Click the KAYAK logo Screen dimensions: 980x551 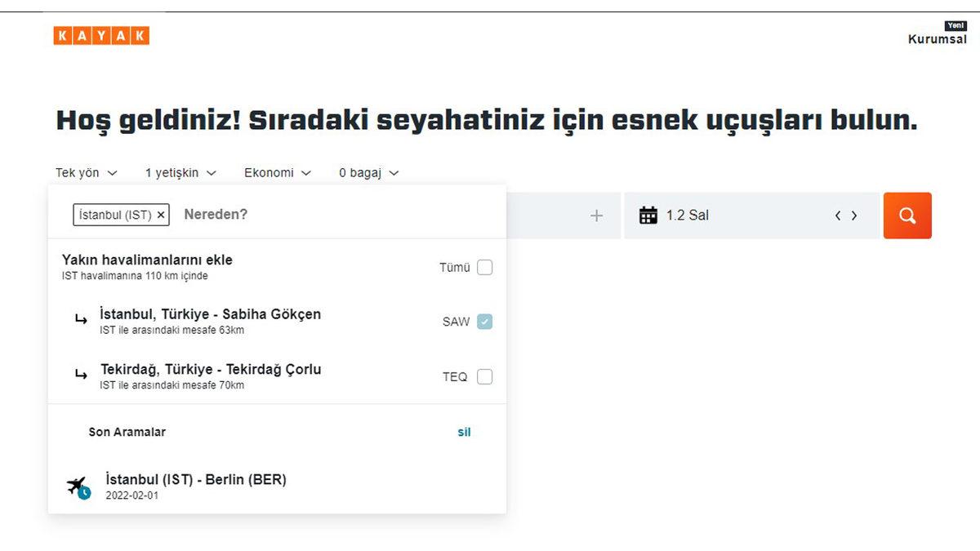tap(100, 35)
